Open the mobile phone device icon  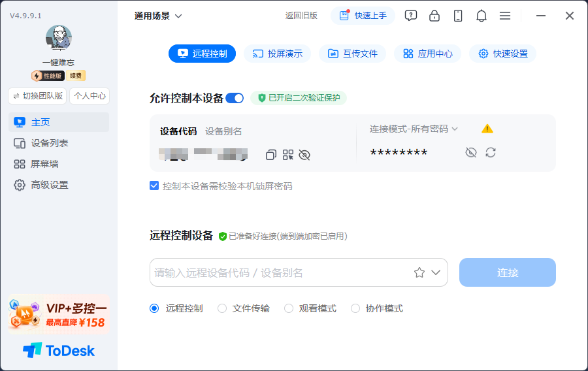(458, 16)
